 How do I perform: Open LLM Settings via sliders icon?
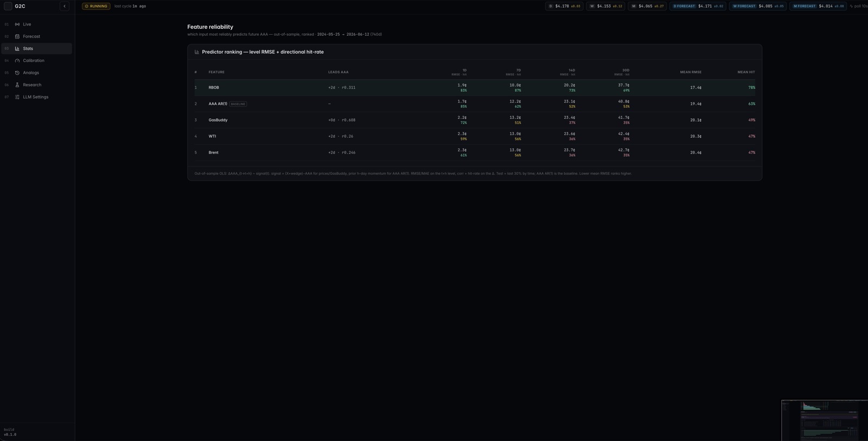pyautogui.click(x=17, y=97)
